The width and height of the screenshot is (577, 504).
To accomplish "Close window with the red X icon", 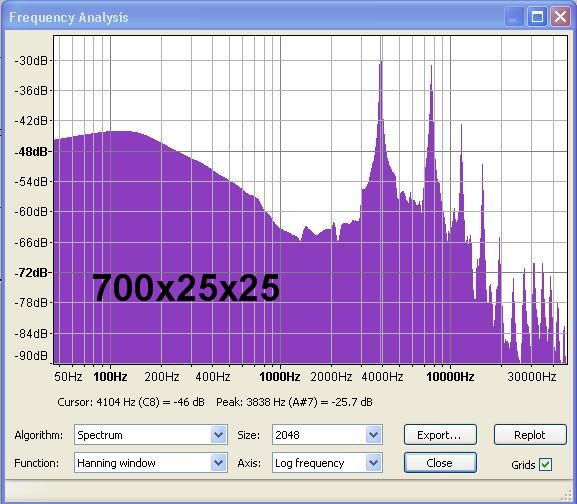I will 560,17.
